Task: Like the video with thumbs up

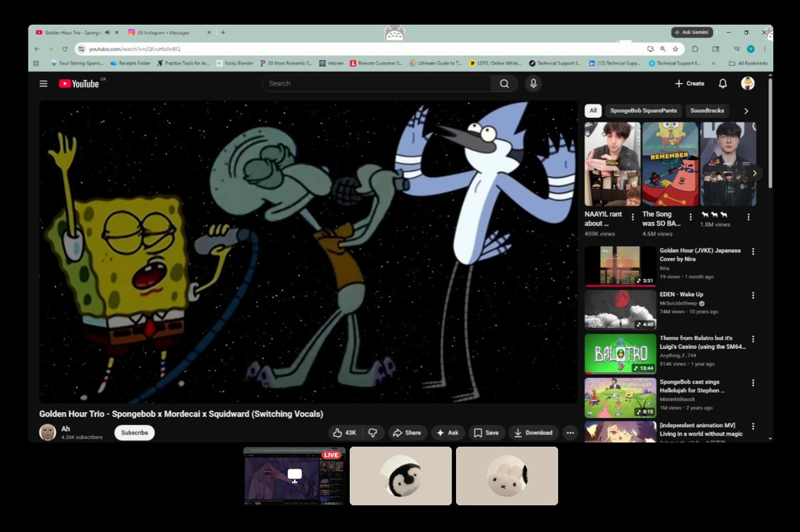Action: [345, 433]
